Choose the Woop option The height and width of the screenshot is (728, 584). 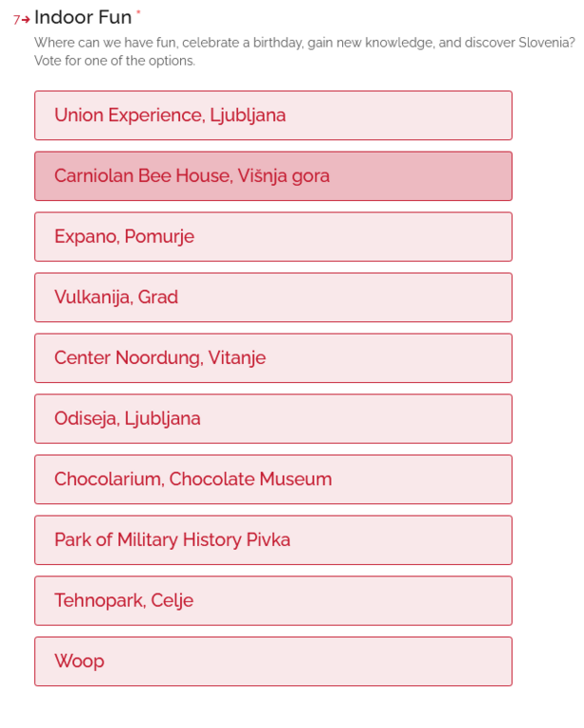click(x=273, y=662)
